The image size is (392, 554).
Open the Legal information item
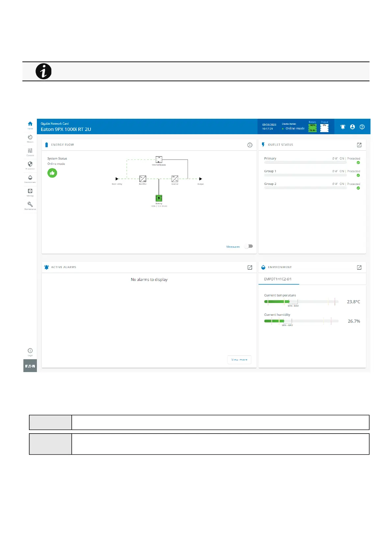click(30, 352)
